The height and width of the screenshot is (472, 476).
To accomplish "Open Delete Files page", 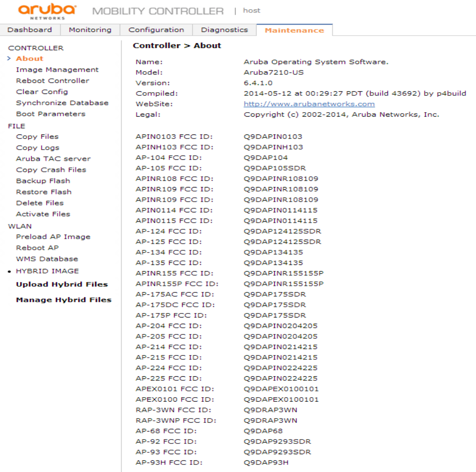I will coord(40,203).
